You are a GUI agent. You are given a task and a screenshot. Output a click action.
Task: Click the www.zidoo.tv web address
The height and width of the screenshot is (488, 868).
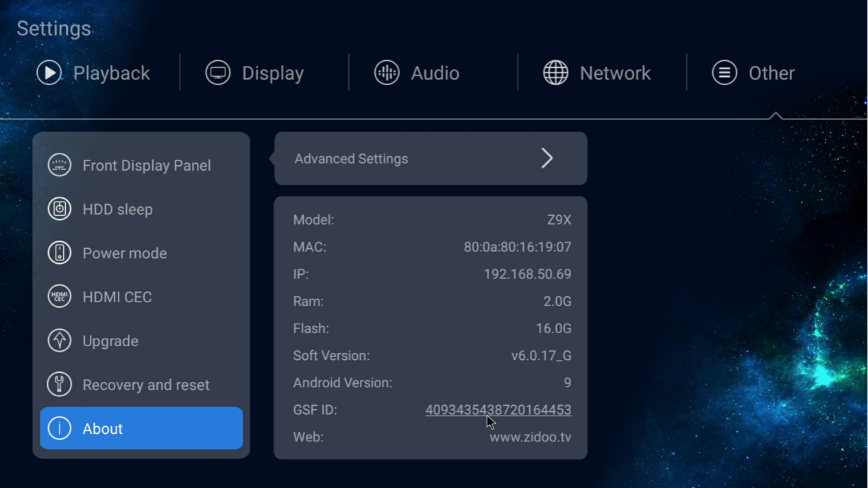pos(530,437)
